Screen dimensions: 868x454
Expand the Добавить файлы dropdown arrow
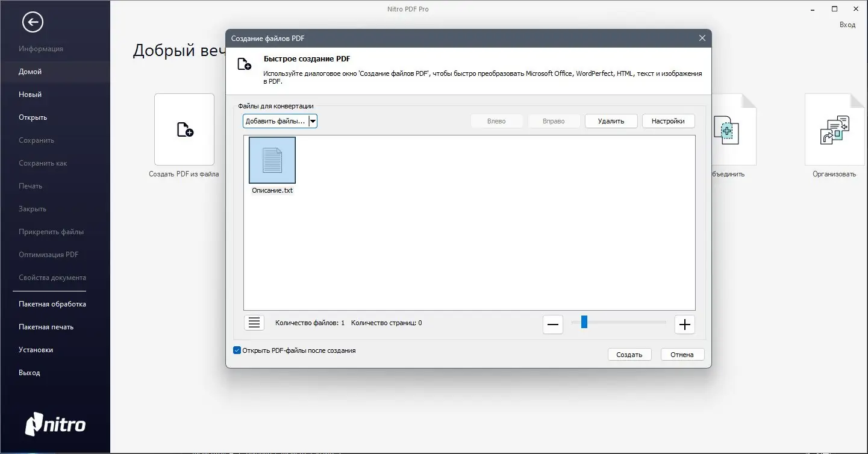tap(313, 121)
